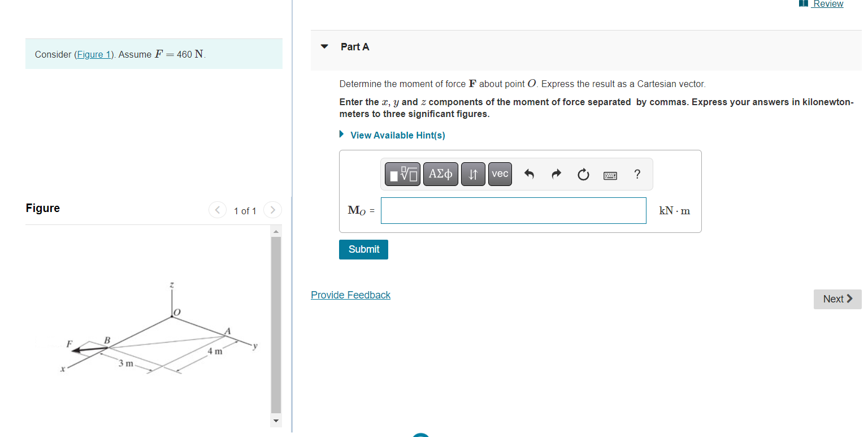The height and width of the screenshot is (437, 868).
Task: Open the keyboard shortcuts panel
Action: pos(610,175)
